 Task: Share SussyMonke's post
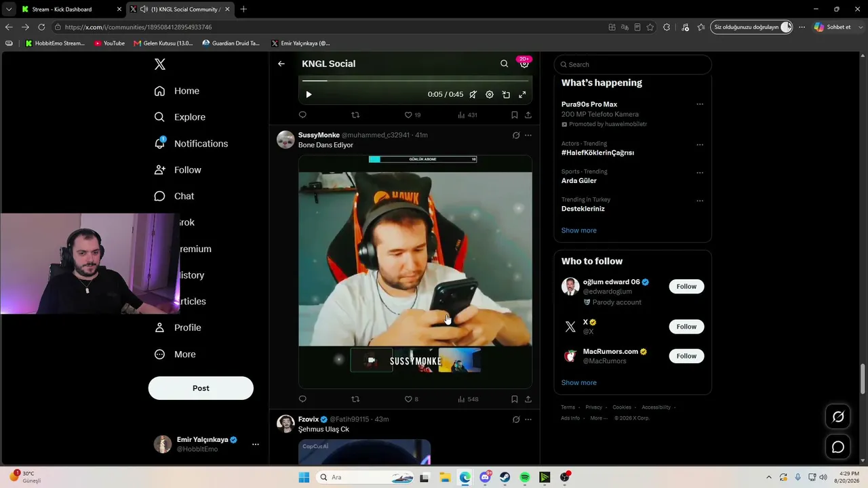pos(528,399)
